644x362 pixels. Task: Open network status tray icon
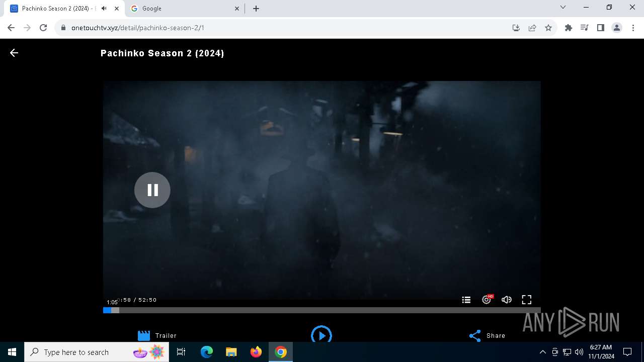(x=567, y=352)
